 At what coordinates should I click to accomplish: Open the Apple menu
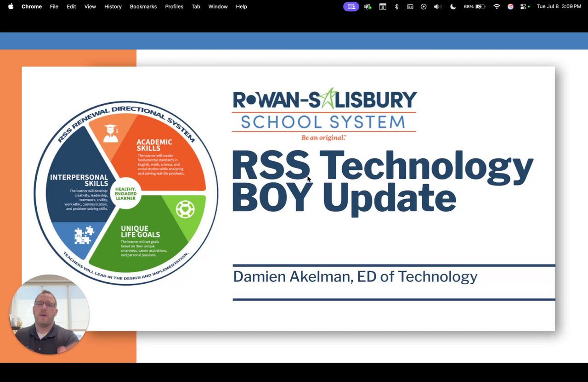(x=11, y=6)
